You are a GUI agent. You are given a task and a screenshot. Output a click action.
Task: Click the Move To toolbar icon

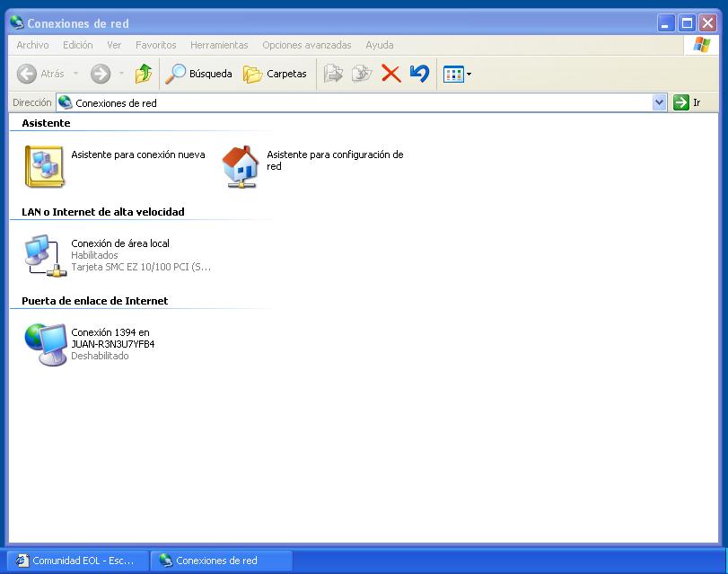pyautogui.click(x=333, y=74)
